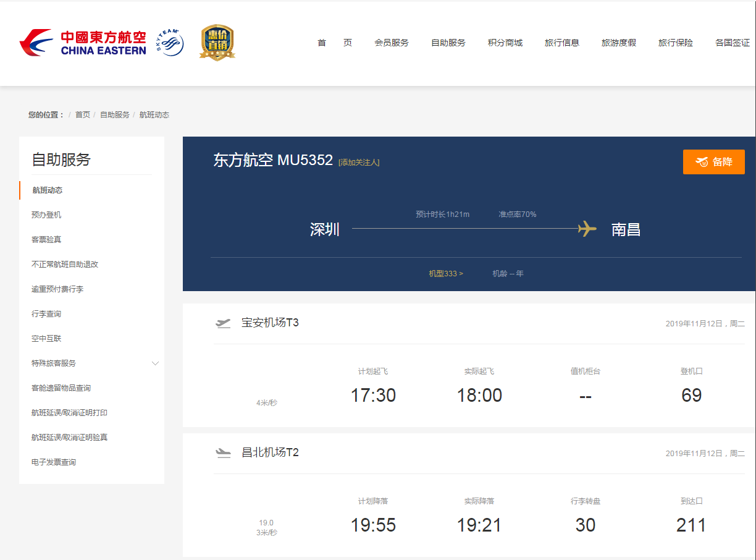
Task: Click 自助服务 breadcrumb link
Action: click(115, 115)
